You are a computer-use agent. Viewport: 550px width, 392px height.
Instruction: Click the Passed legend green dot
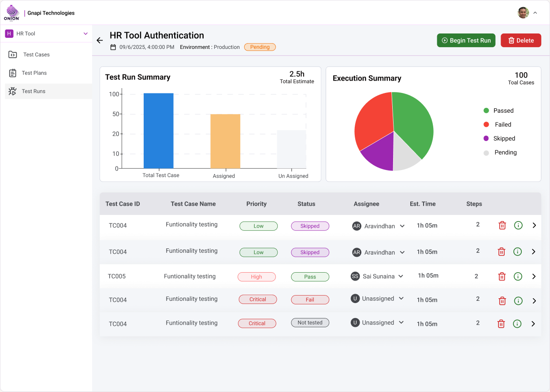(486, 111)
